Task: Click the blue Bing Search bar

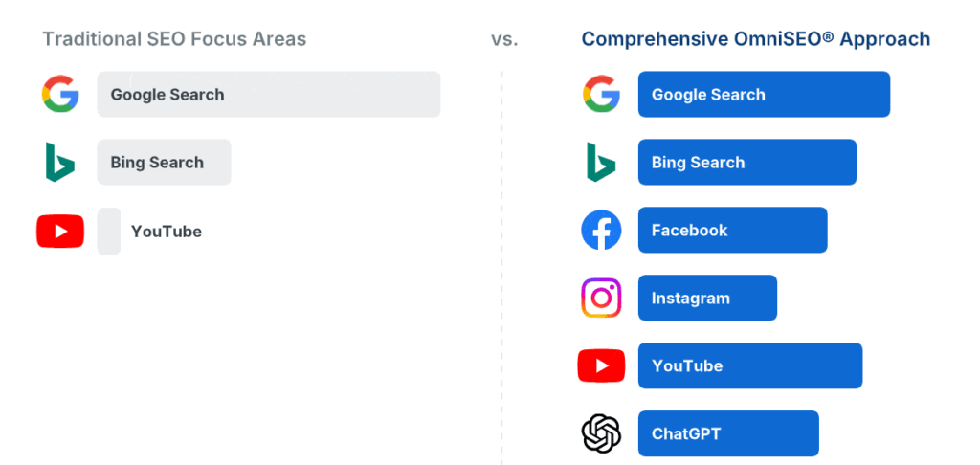Action: coord(746,163)
